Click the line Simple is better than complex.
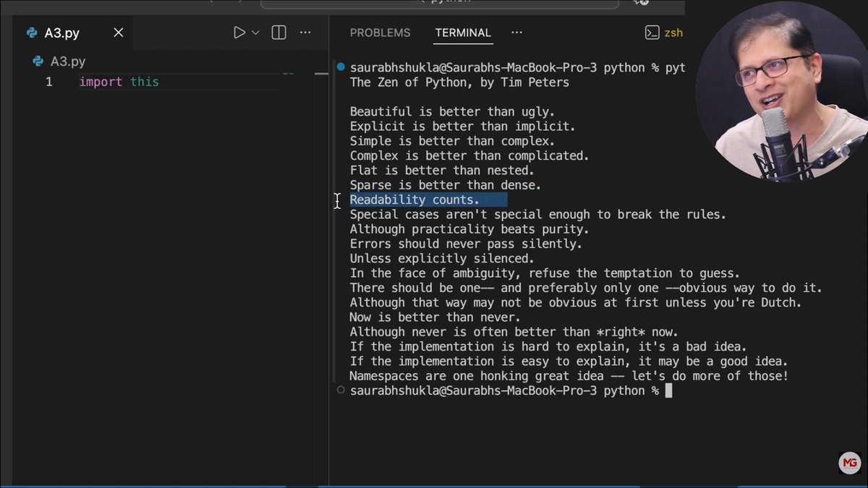This screenshot has height=488, width=868. coord(452,141)
